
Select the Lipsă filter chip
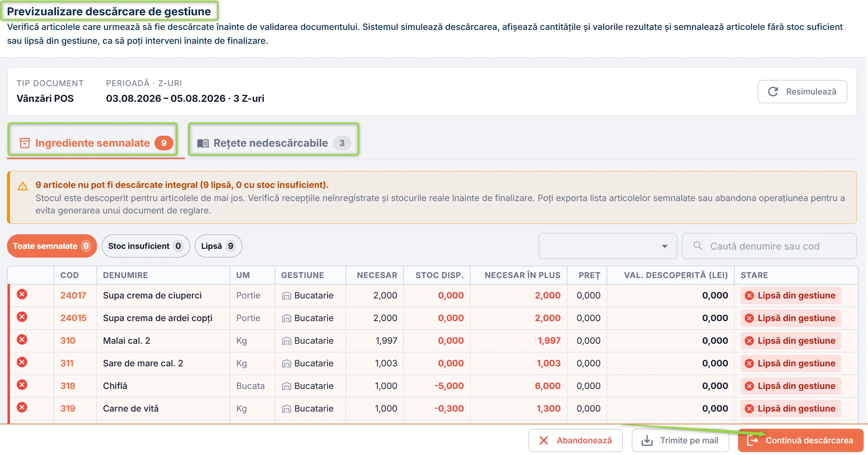coord(218,246)
